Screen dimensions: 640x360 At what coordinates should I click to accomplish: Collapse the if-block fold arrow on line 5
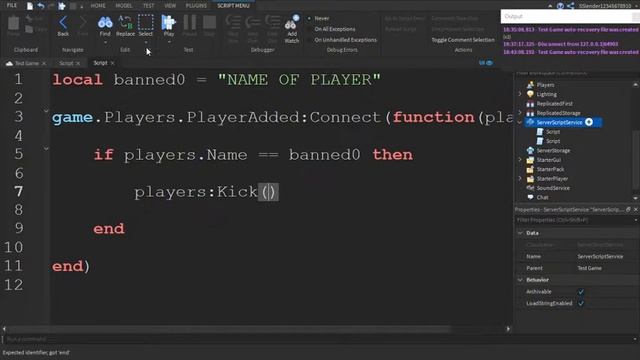pos(46,149)
